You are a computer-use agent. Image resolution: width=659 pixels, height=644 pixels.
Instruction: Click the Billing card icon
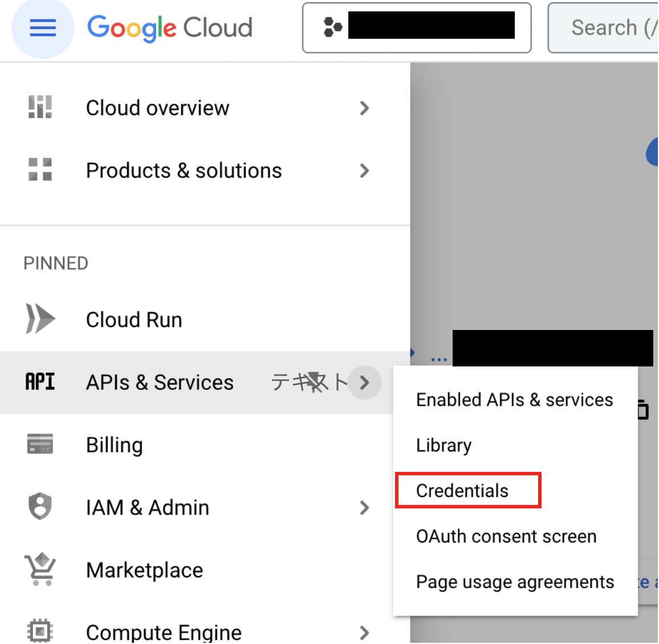click(x=40, y=444)
